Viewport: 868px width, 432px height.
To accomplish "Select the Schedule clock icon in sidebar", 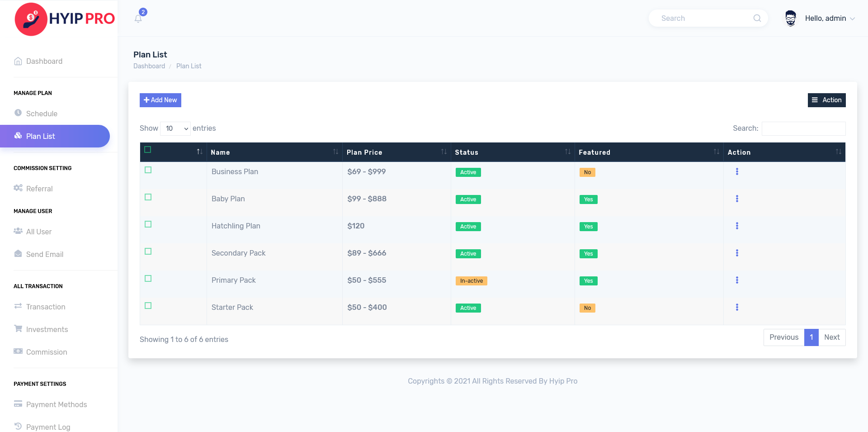I will coord(18,112).
